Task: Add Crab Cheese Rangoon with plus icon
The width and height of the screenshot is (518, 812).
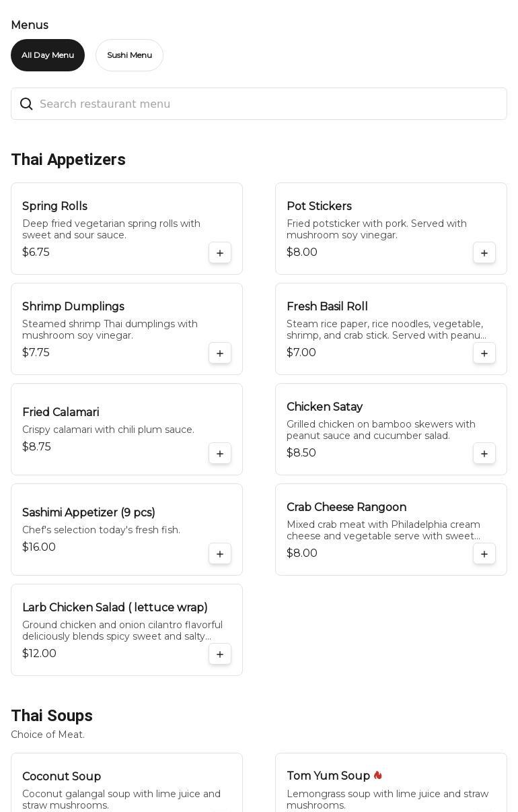Action: [484, 554]
